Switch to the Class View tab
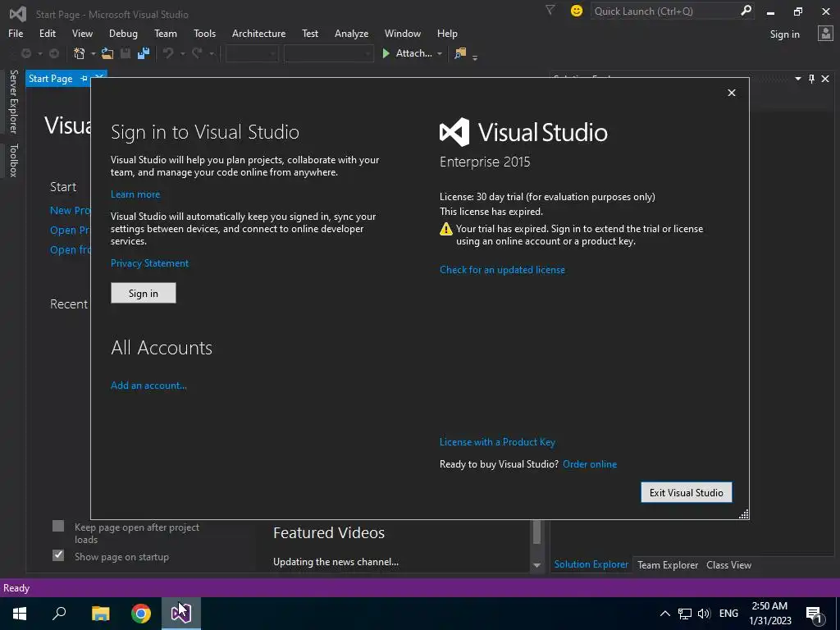The height and width of the screenshot is (630, 840). pos(728,564)
